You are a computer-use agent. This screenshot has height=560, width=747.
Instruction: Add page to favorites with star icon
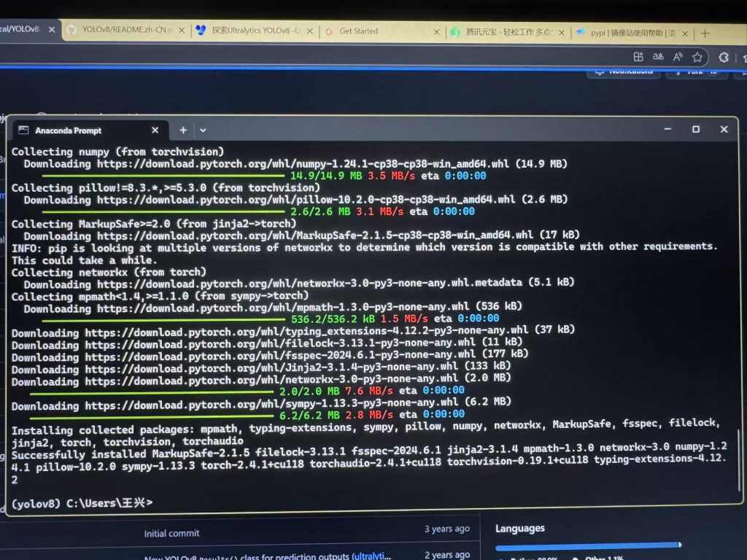[x=697, y=58]
